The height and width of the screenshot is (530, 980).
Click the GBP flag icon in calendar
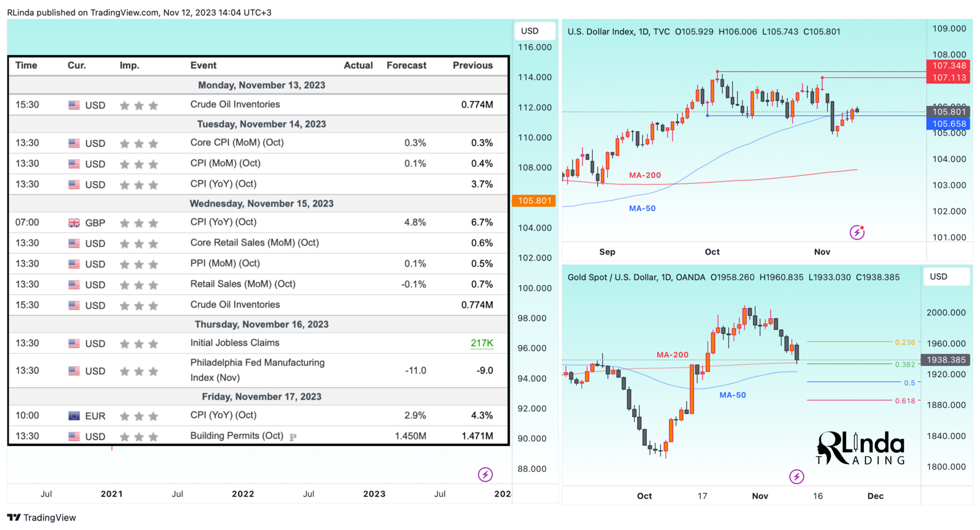pyautogui.click(x=74, y=223)
